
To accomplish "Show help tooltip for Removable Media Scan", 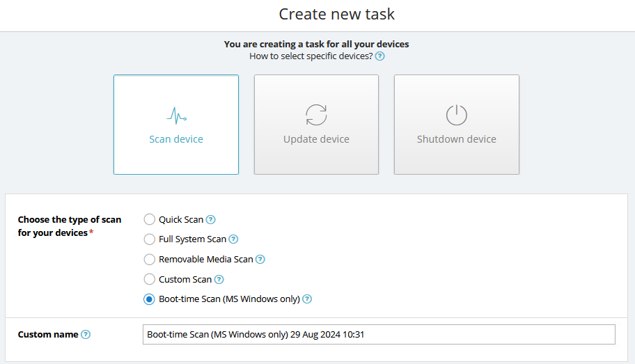I will coord(260,259).
